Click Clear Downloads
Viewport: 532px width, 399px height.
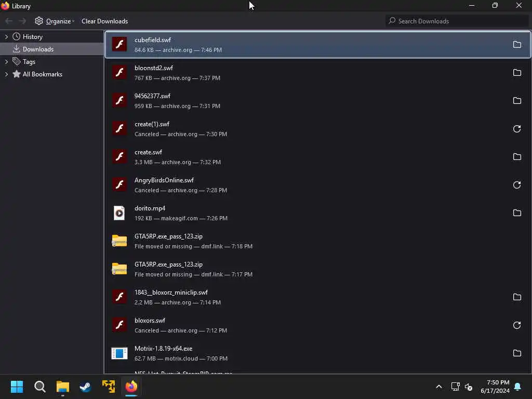pos(104,21)
